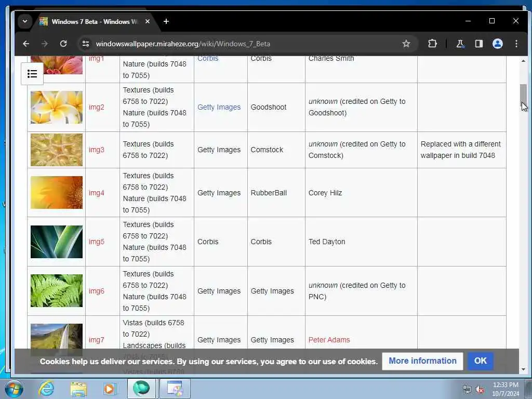Open Chrome Labs flask icon

[x=460, y=44]
